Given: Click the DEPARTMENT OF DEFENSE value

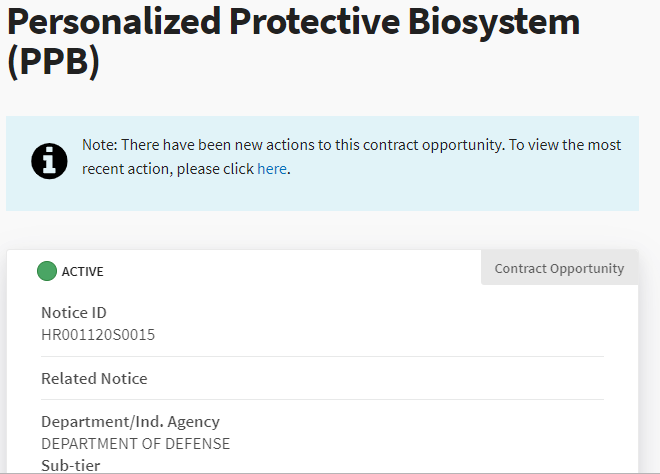Looking at the screenshot, I should tap(135, 444).
